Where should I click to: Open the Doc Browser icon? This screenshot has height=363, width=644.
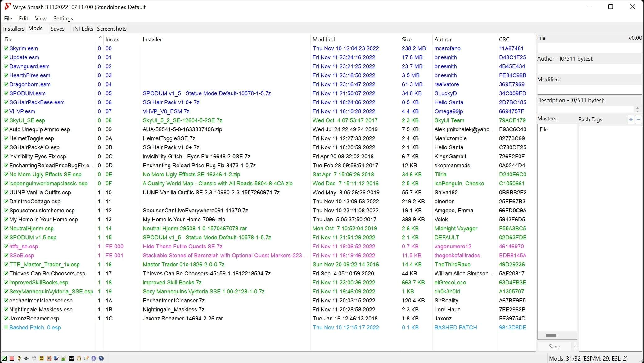[x=79, y=358]
